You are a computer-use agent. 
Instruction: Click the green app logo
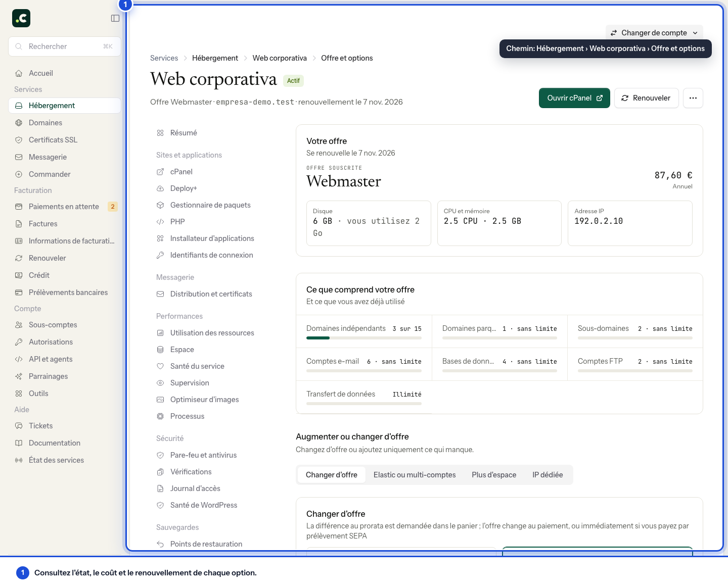[21, 18]
